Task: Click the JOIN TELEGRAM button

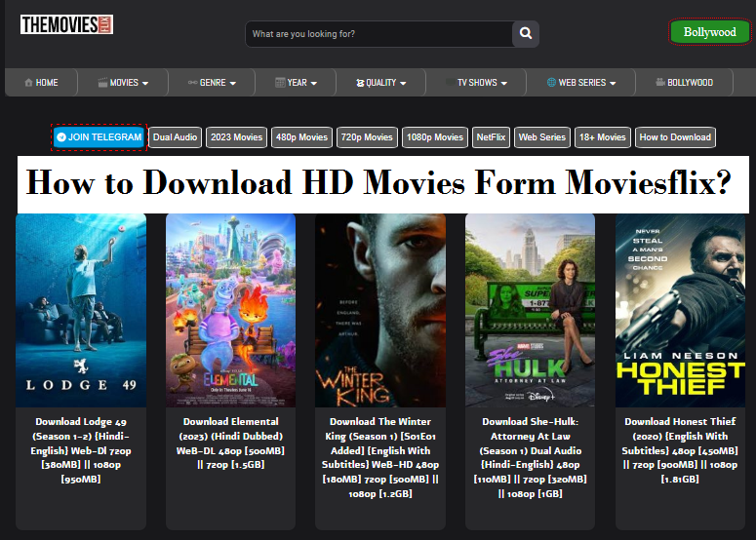Action: point(99,137)
